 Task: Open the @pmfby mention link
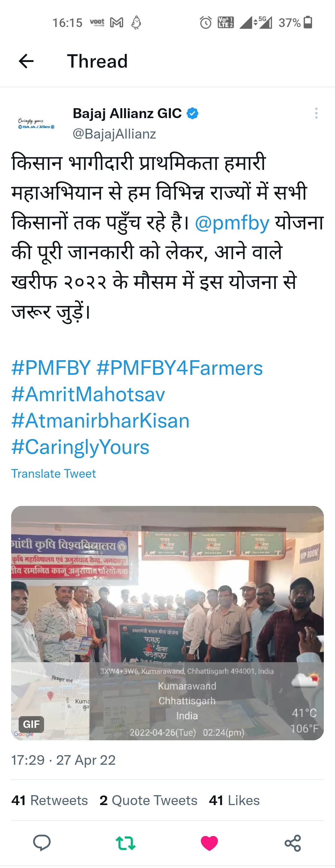232,223
